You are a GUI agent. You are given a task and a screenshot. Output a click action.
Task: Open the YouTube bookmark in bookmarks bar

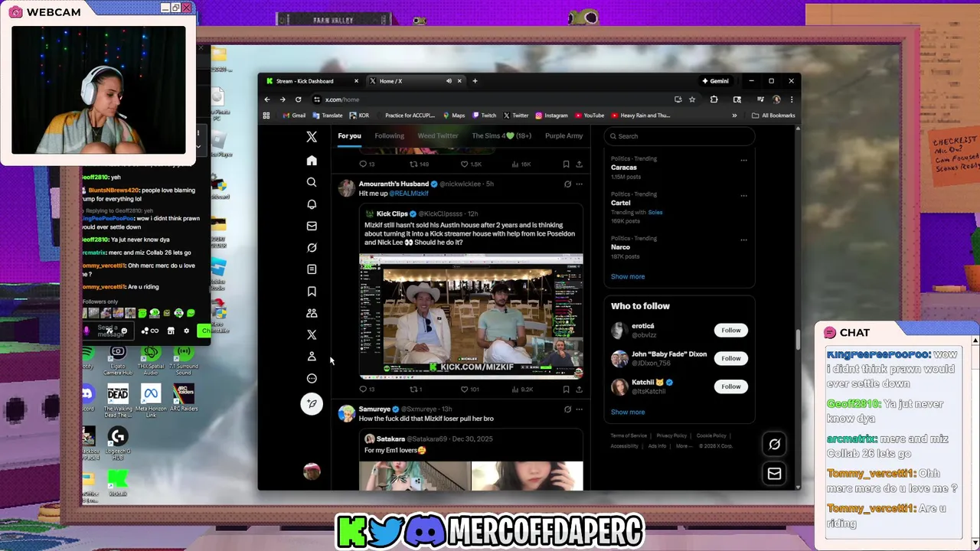[x=590, y=116]
